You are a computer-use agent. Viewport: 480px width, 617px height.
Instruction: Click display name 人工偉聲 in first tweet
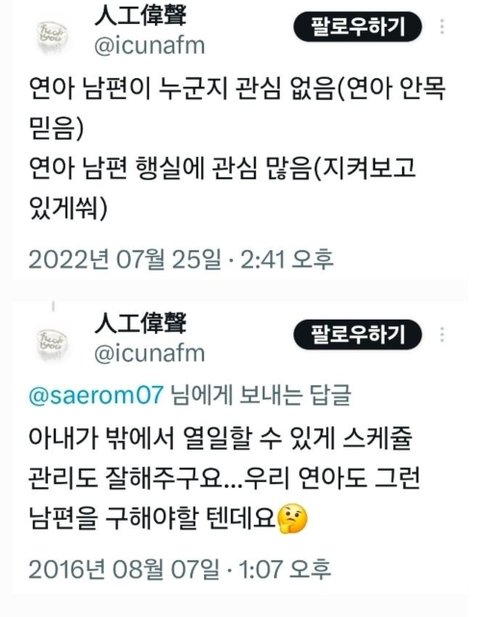point(140,15)
